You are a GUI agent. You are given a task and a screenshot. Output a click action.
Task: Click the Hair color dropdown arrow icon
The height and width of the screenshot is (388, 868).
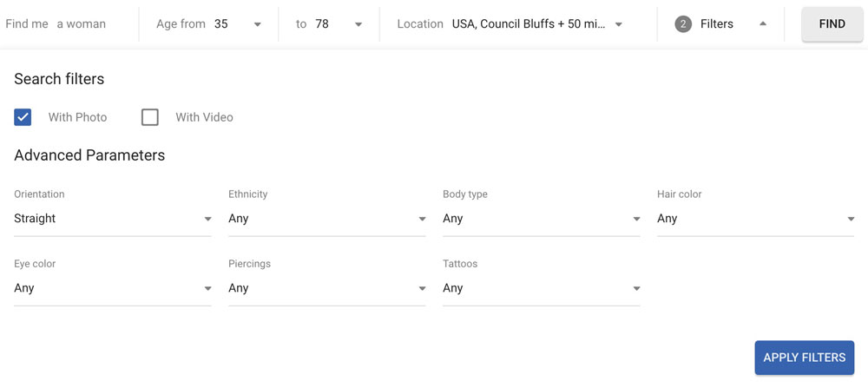point(851,219)
